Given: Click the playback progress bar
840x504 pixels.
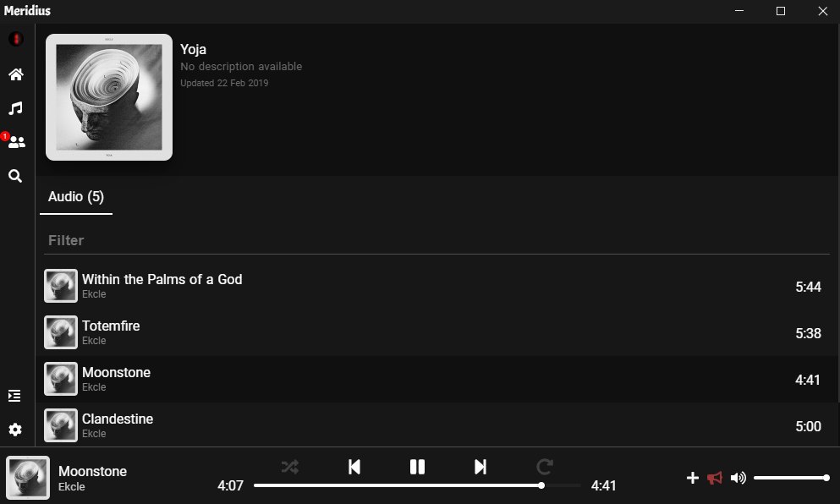Looking at the screenshot, I should click(x=417, y=485).
